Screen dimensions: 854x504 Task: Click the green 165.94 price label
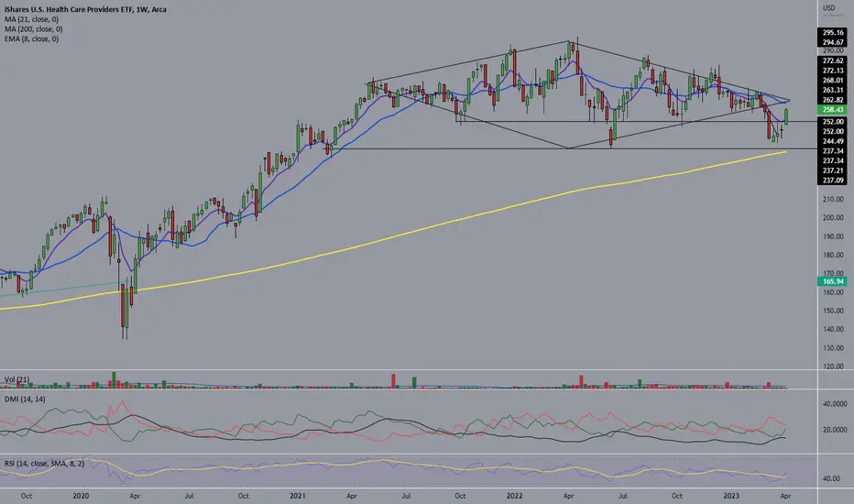832,281
